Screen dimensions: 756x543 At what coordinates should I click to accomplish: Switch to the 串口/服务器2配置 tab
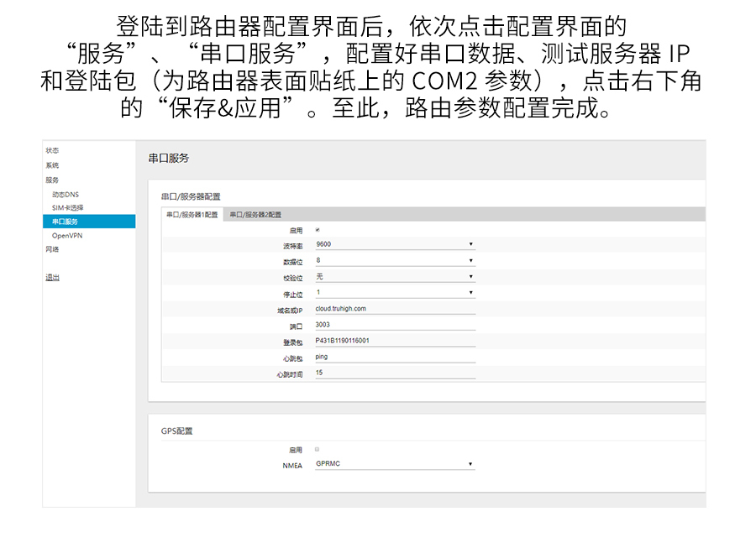[257, 213]
